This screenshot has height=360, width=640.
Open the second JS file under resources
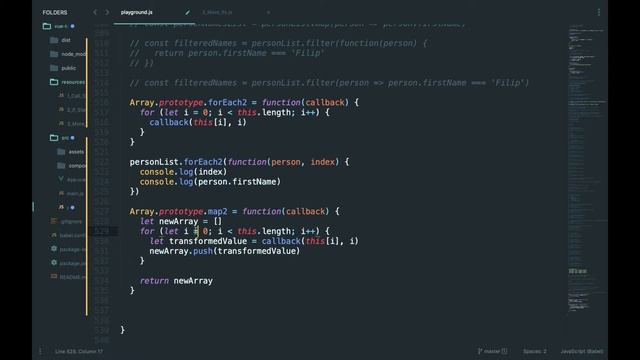73,109
